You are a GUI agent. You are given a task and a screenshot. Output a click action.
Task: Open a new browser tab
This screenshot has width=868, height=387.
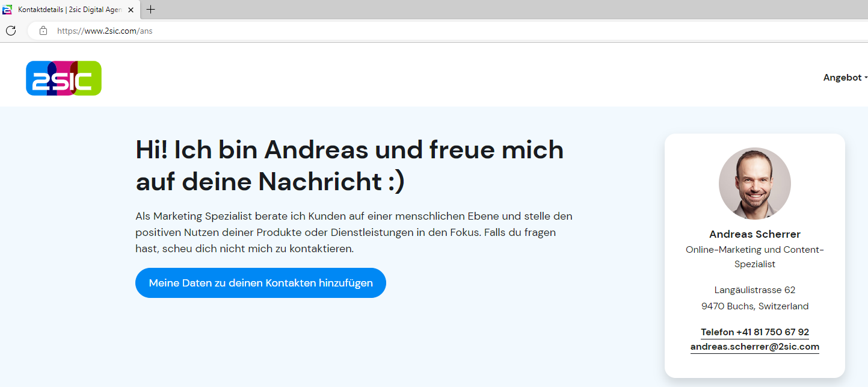coord(150,10)
